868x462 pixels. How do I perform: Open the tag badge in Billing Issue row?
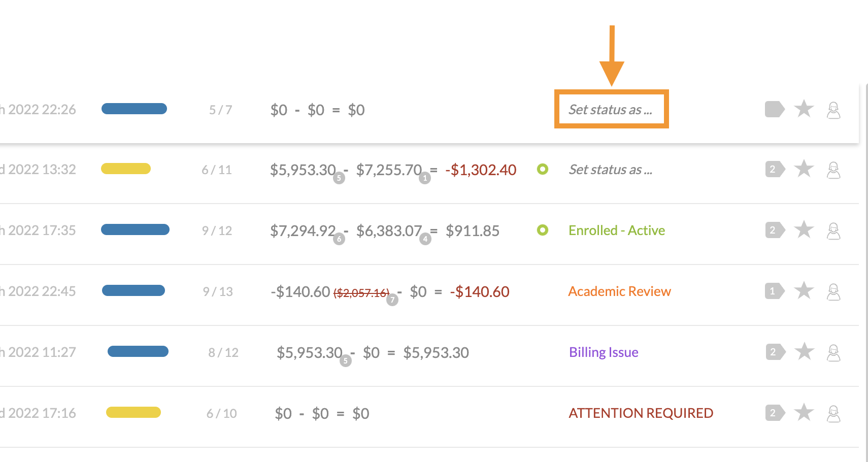(775, 352)
